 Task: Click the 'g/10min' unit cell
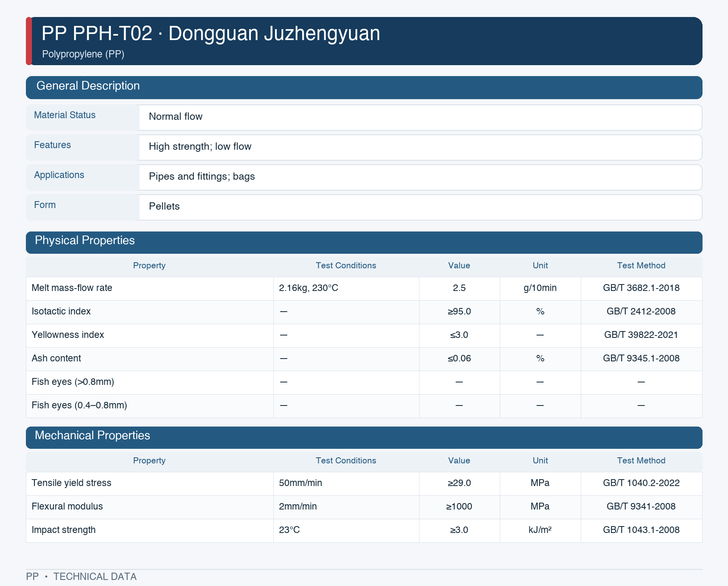click(540, 288)
